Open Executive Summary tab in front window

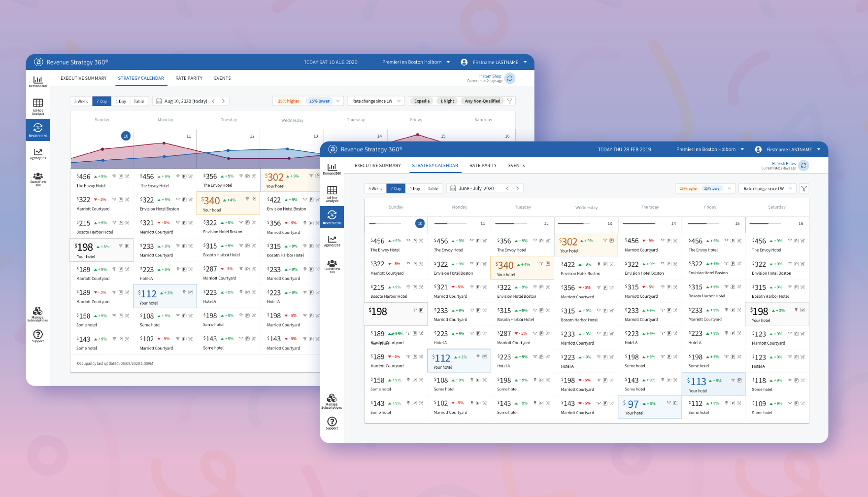coord(377,166)
